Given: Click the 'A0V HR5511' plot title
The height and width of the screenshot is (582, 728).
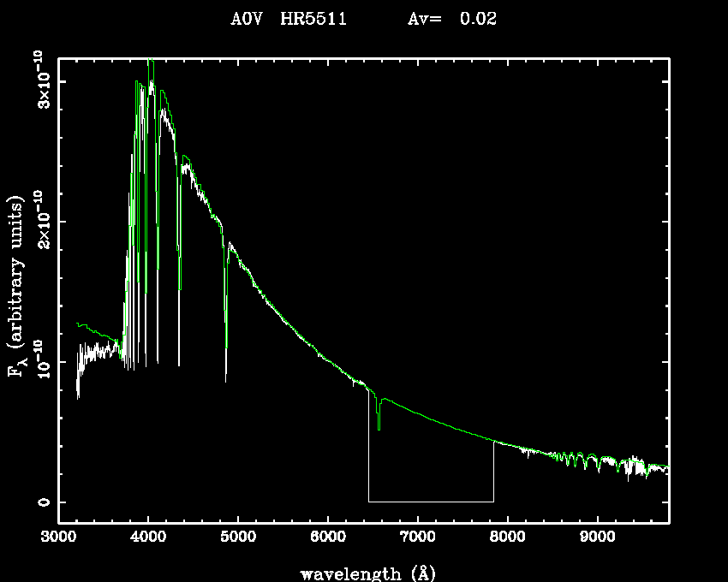Looking at the screenshot, I should coord(289,19).
